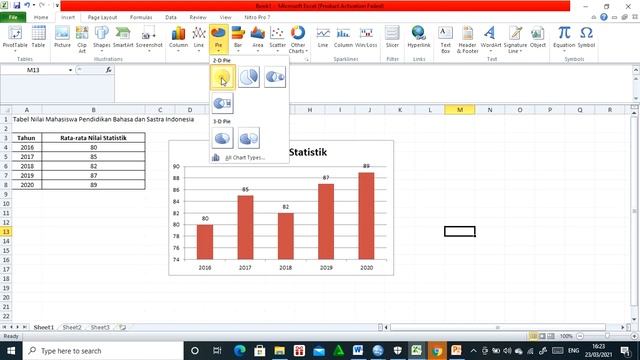Insert an Object
Screen dimensions: 640x360
pos(538,37)
